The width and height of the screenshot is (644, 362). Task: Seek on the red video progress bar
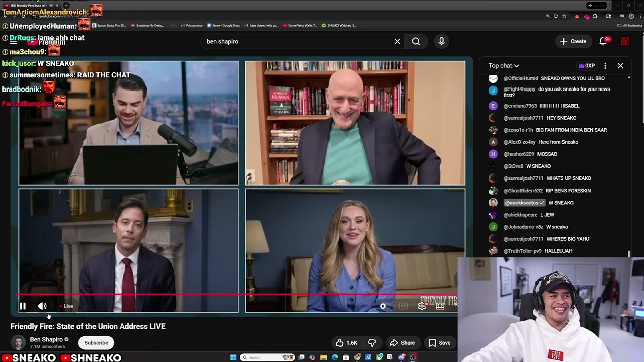236,295
